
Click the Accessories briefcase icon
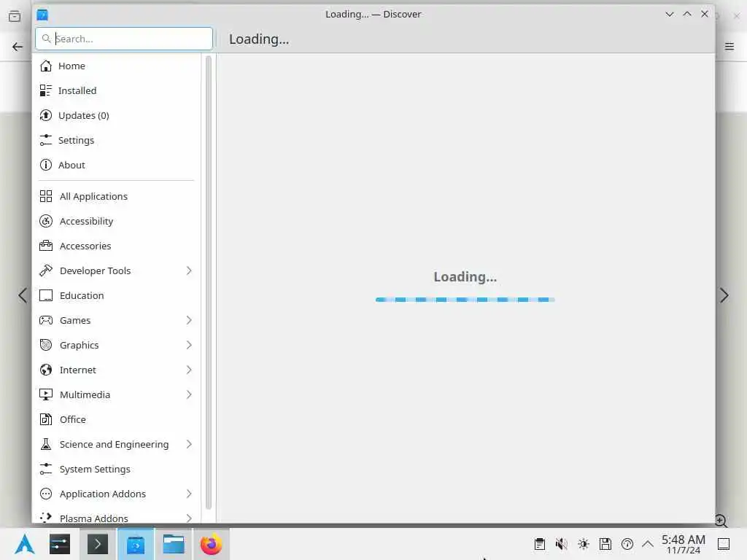(x=46, y=246)
